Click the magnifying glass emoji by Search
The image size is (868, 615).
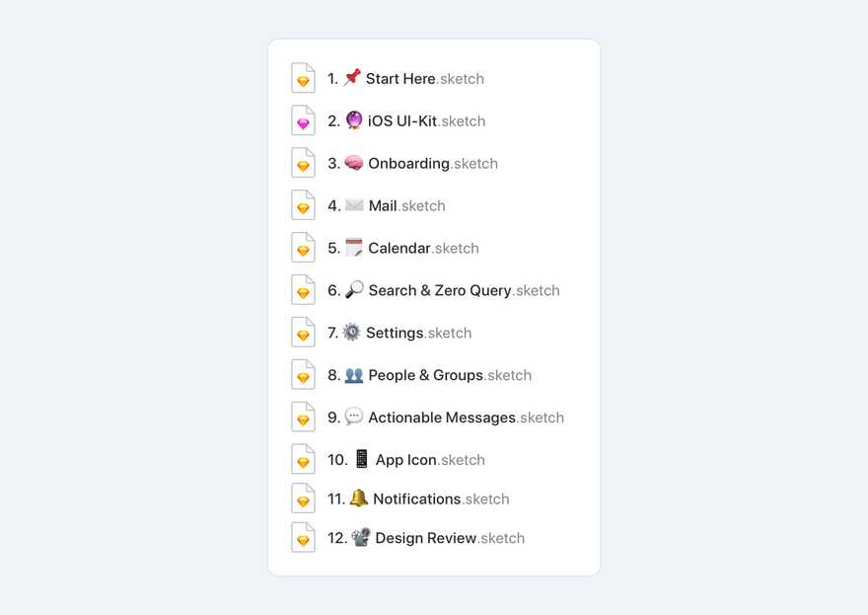pos(354,290)
